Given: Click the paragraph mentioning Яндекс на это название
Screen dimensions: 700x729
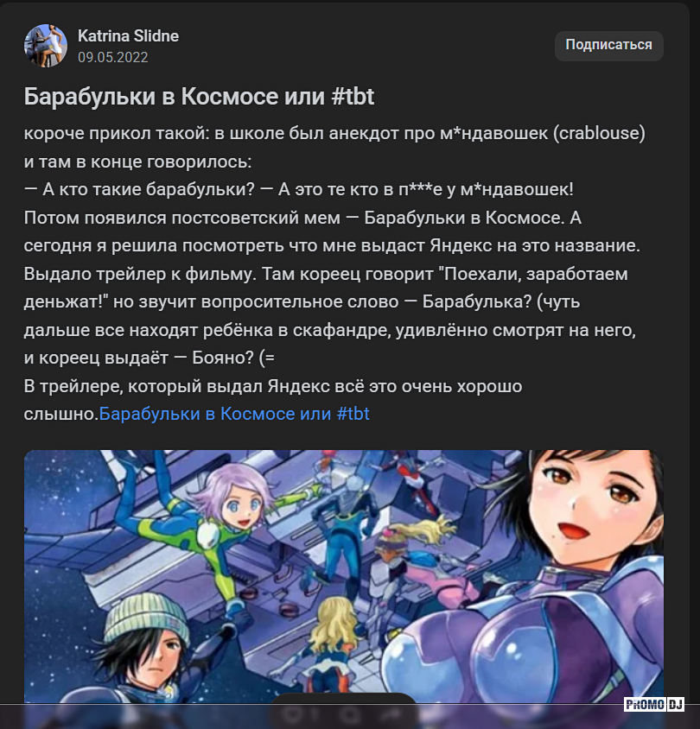Looking at the screenshot, I should click(x=332, y=245).
